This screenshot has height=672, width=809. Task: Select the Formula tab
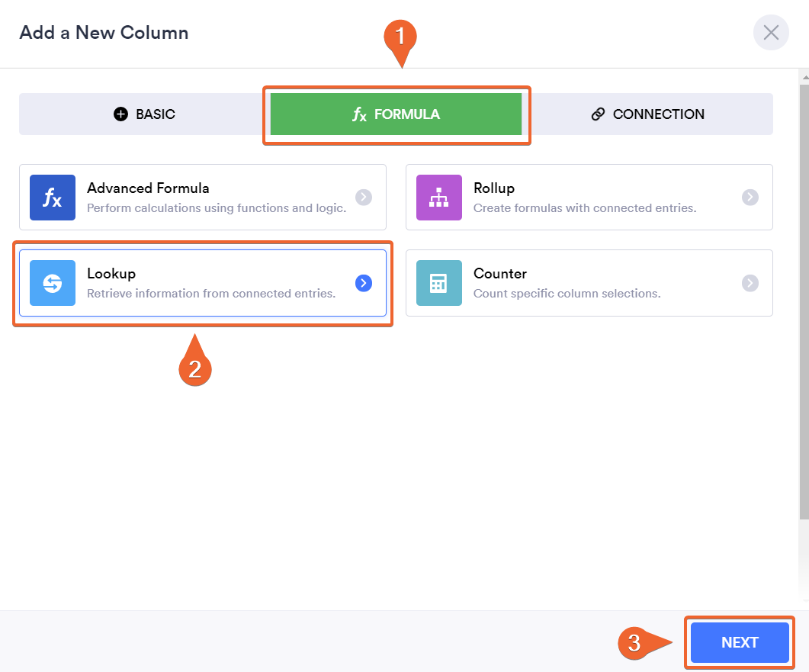click(396, 114)
